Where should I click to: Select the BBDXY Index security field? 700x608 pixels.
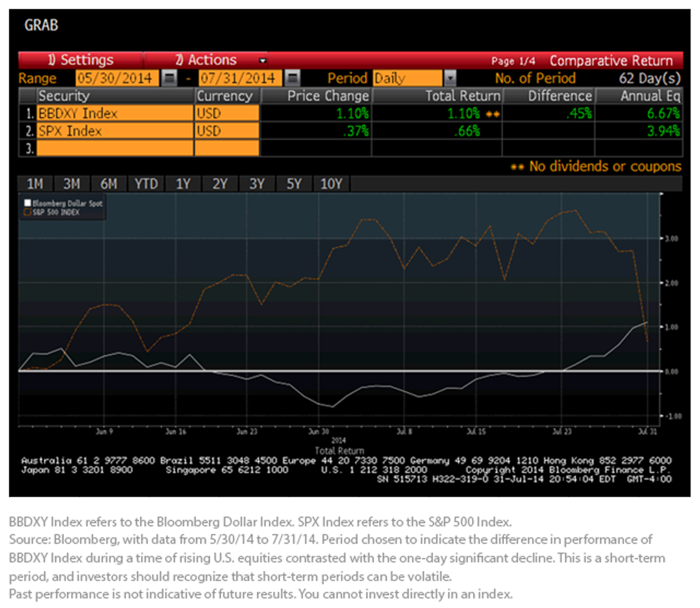(115, 113)
